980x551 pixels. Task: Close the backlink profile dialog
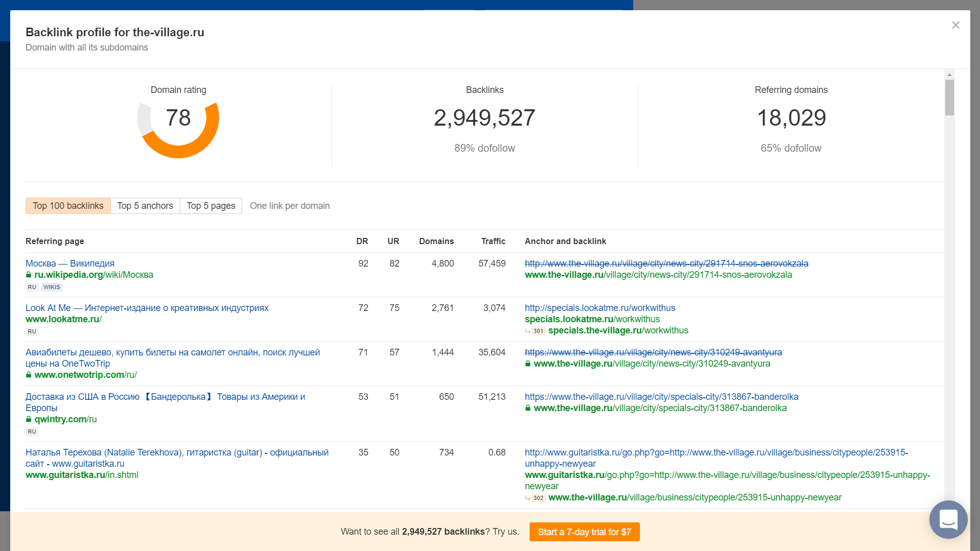[955, 25]
